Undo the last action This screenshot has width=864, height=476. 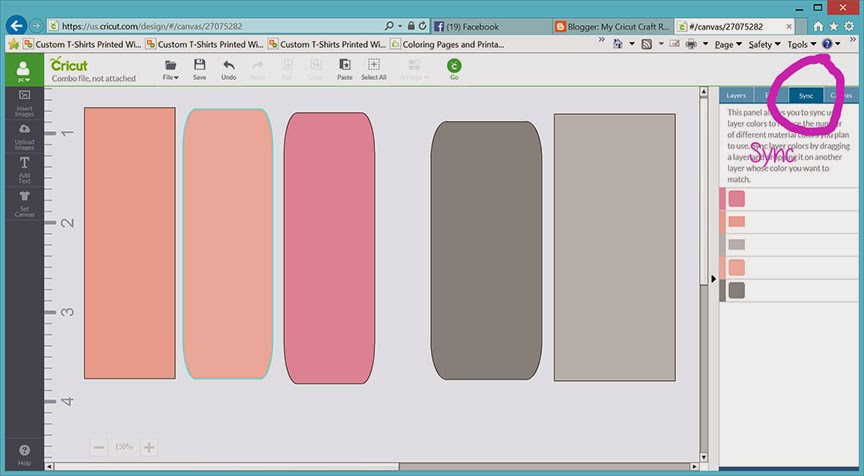coord(229,69)
